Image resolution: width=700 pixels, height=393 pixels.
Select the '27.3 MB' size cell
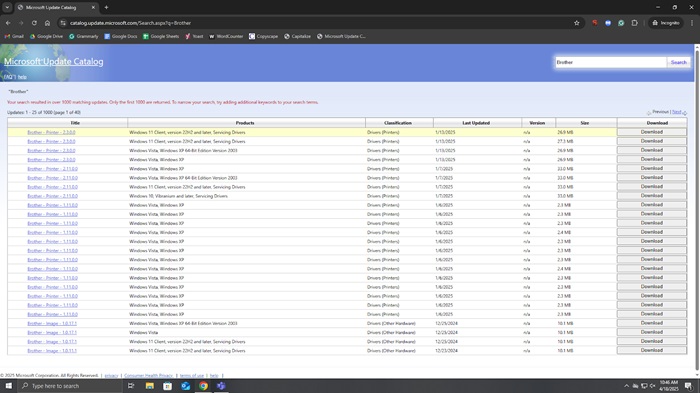[x=564, y=141]
